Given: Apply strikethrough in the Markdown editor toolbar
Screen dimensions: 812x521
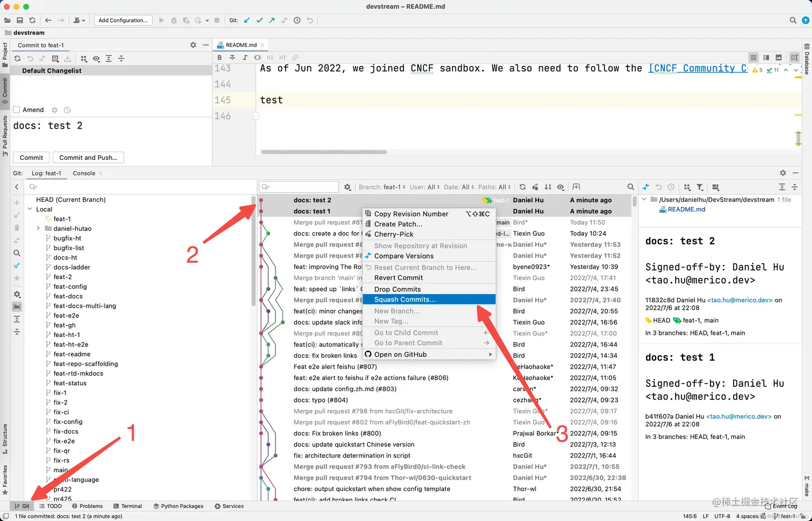Looking at the screenshot, I should (x=232, y=57).
